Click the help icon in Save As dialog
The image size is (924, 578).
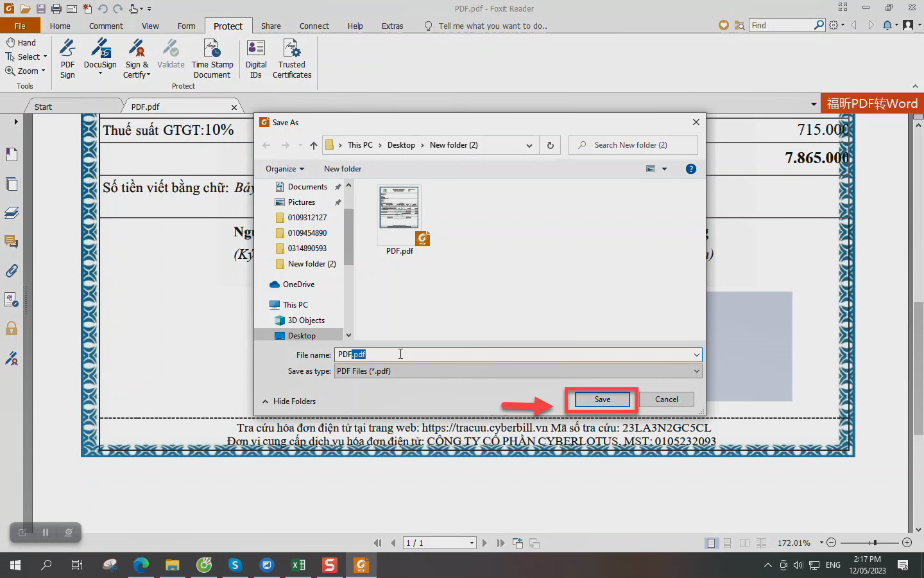coord(690,169)
